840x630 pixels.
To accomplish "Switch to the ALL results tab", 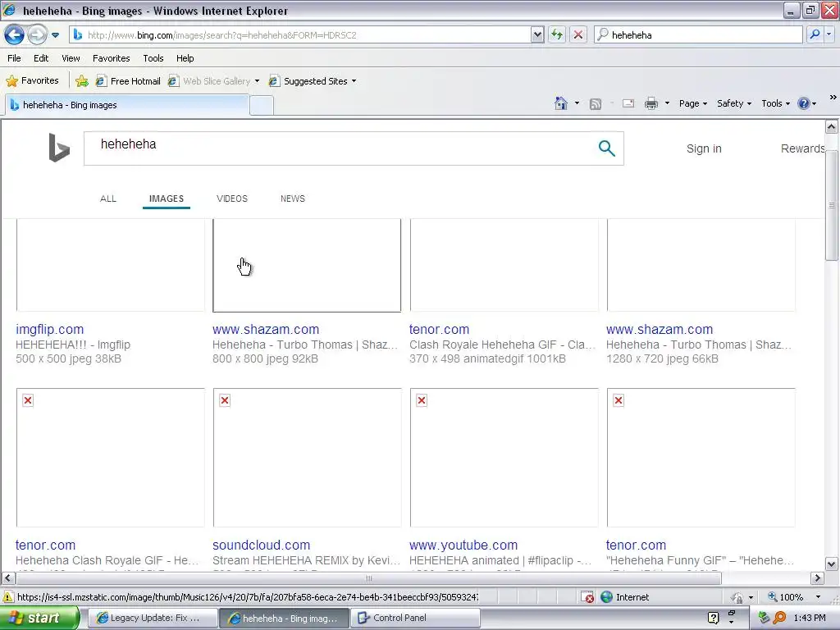I will coord(108,199).
